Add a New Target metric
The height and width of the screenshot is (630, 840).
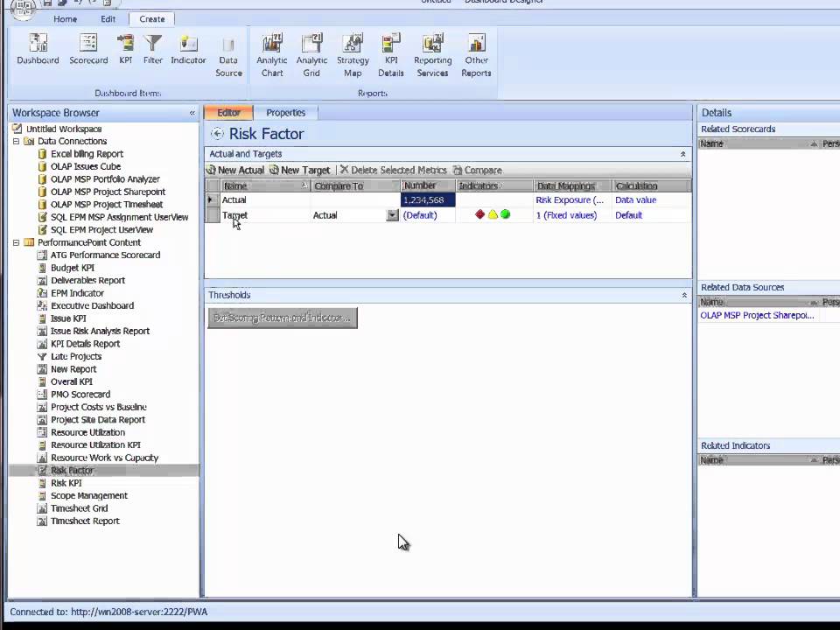pos(300,170)
